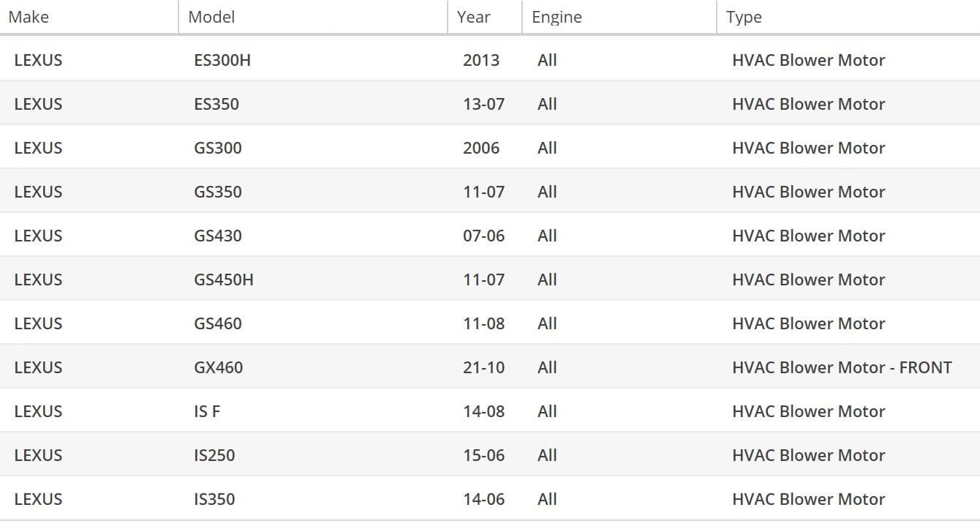Select the IS350 model row
This screenshot has height=521, width=980.
(214, 499)
